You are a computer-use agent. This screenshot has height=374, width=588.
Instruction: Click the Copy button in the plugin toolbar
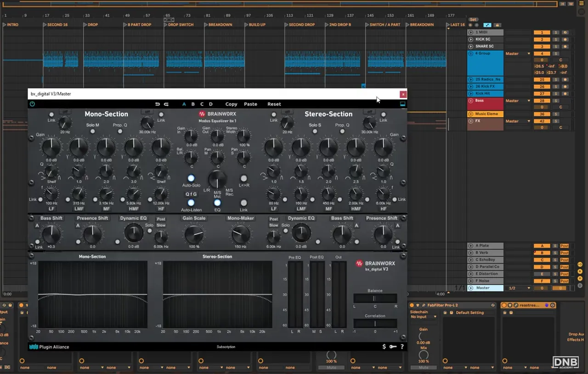tap(232, 104)
